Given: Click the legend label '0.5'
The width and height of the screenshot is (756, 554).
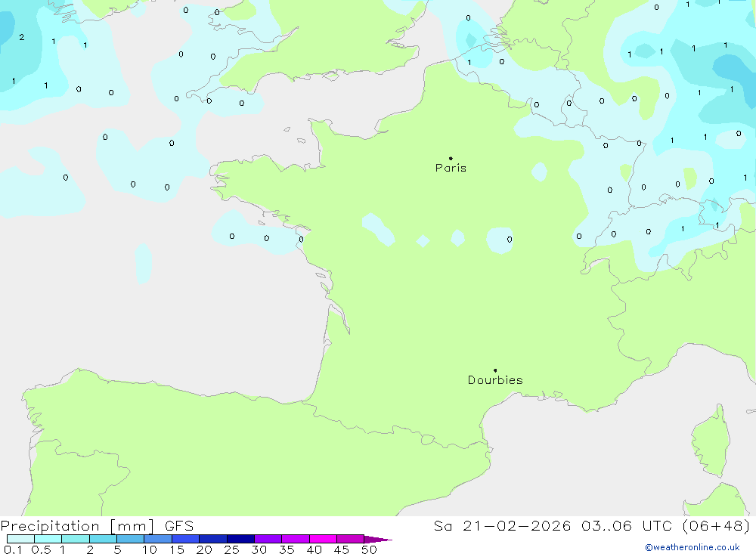Looking at the screenshot, I should [41, 549].
